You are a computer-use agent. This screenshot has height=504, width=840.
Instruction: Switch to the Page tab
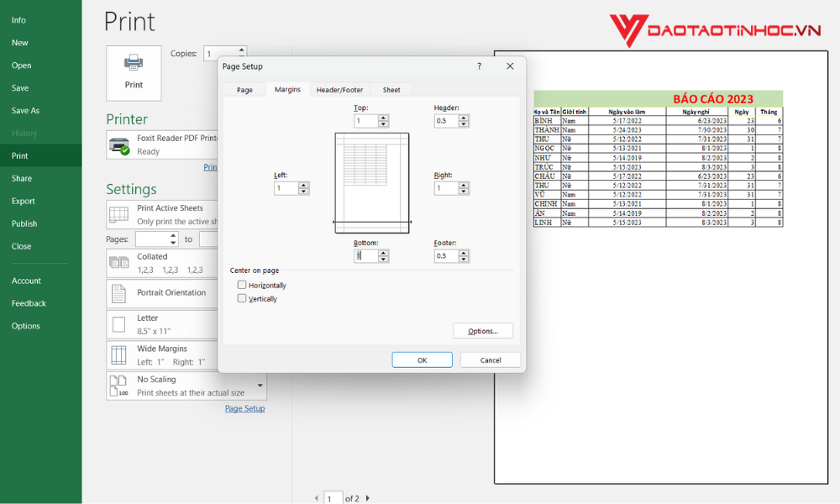click(244, 89)
